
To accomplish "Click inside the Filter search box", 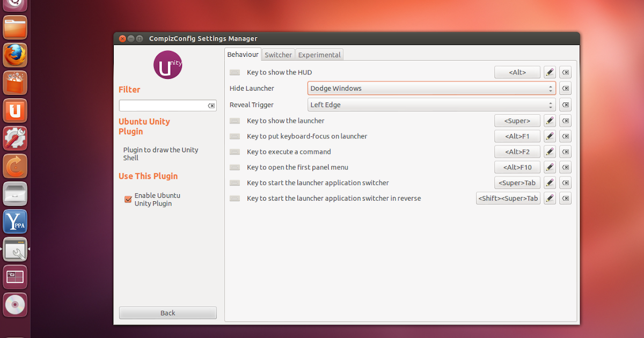I will tap(161, 105).
